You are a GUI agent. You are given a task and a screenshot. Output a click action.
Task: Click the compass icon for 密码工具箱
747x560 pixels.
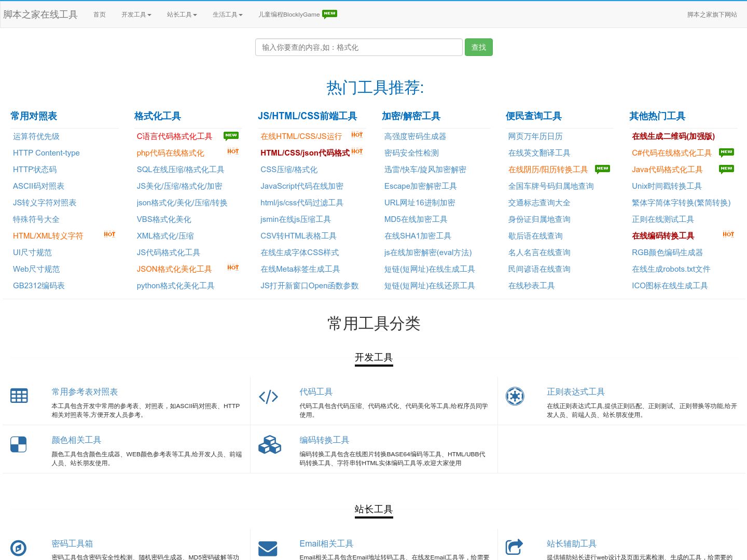coord(18,548)
